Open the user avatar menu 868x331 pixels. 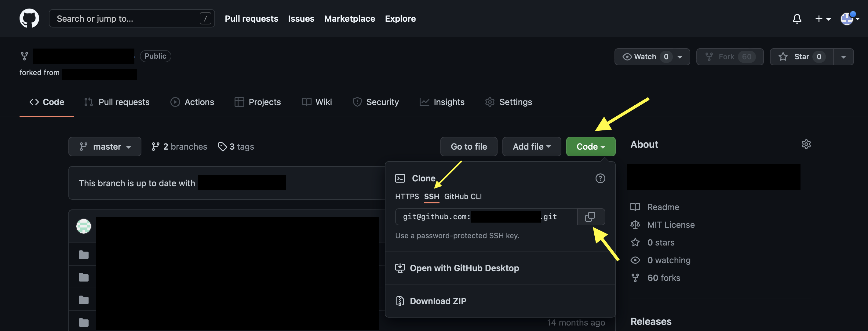[849, 19]
